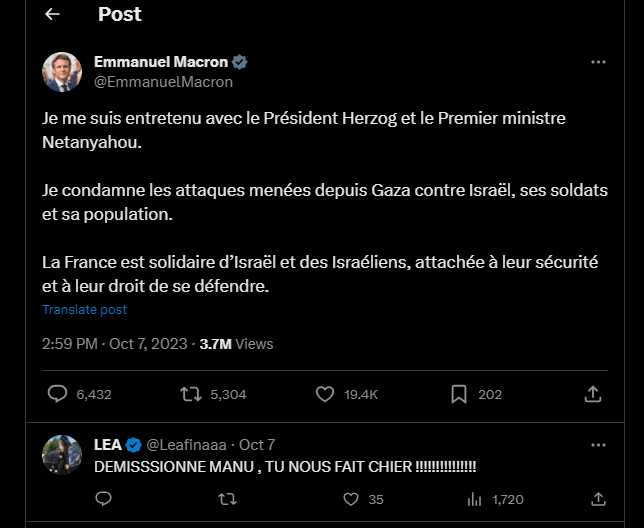Open the @EmmanuelMacron handle link

click(x=163, y=82)
